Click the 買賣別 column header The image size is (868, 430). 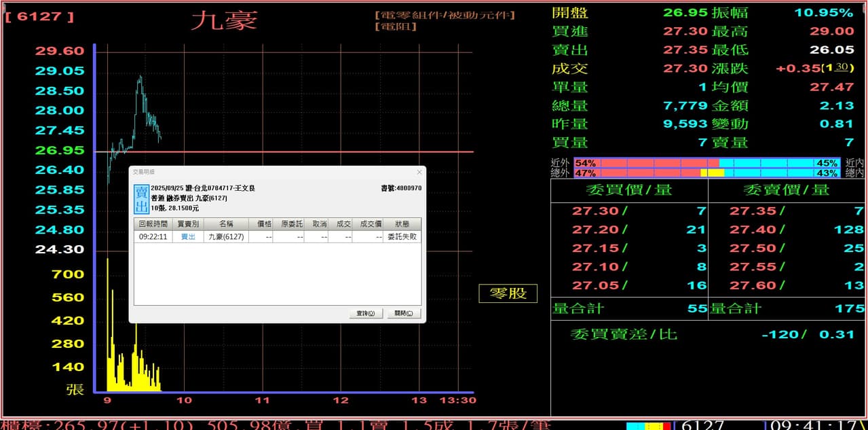(187, 223)
